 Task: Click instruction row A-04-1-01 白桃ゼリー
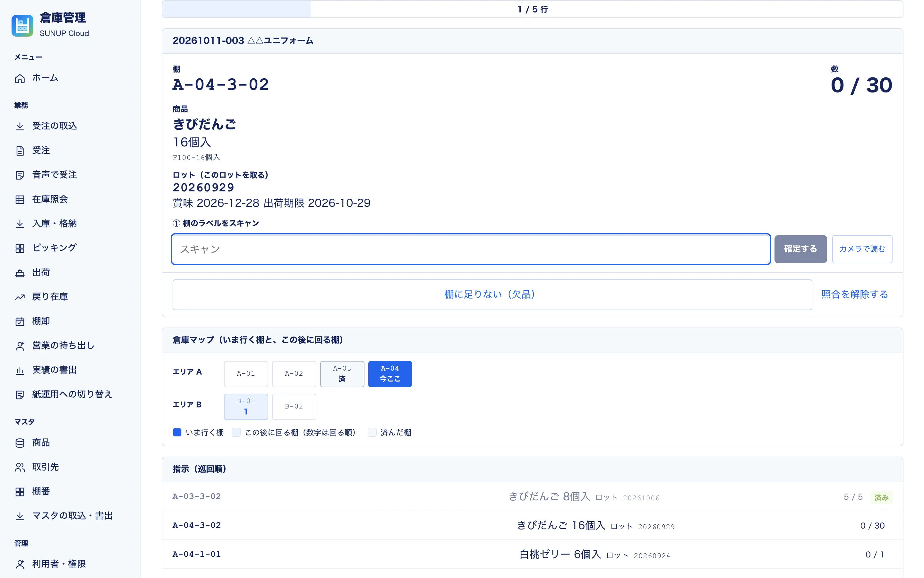click(532, 554)
